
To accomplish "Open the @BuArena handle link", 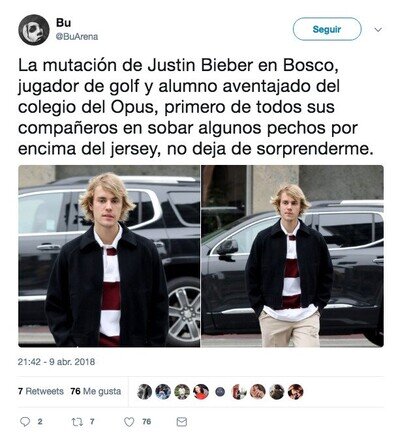I will point(77,37).
